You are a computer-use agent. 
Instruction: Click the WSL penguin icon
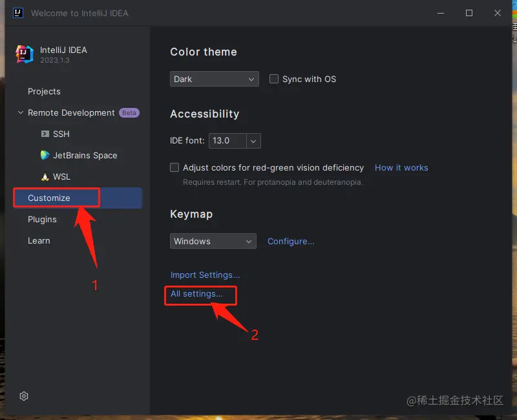[x=45, y=176]
